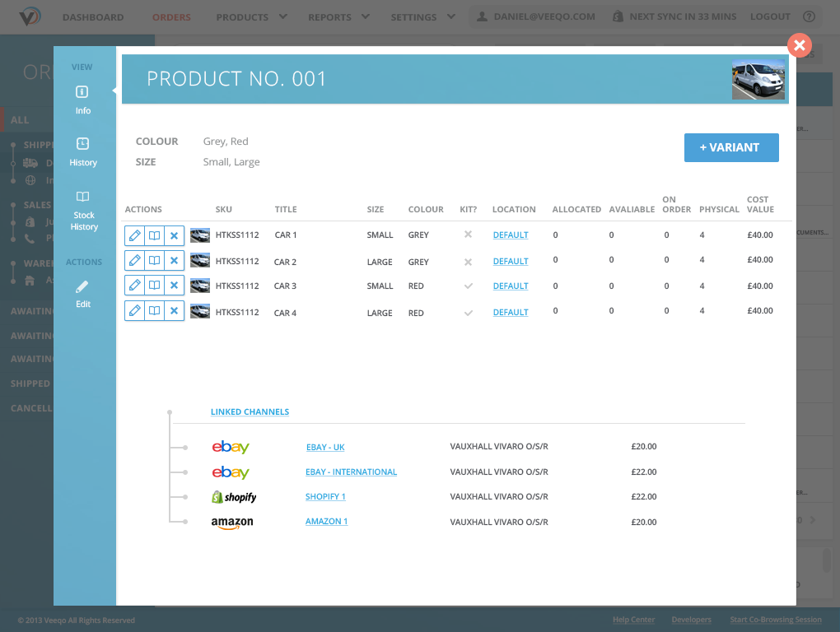Click the Edit pencil icon under Actions sidebar
The image size is (840, 632).
(82, 286)
